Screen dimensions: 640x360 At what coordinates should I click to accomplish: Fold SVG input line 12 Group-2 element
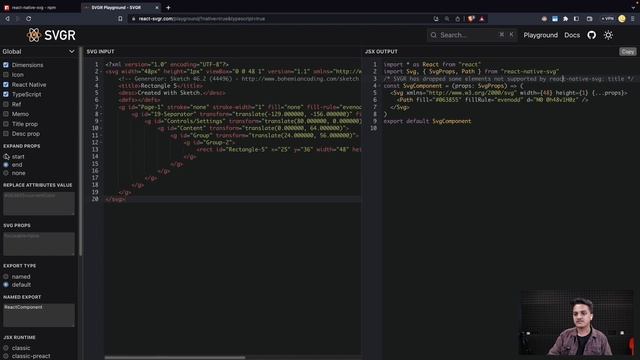[102, 142]
